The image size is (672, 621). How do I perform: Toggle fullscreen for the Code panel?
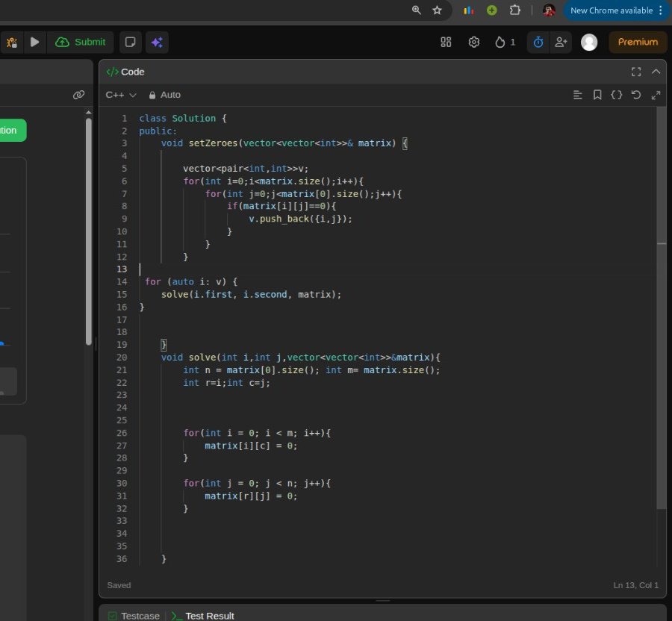(636, 72)
